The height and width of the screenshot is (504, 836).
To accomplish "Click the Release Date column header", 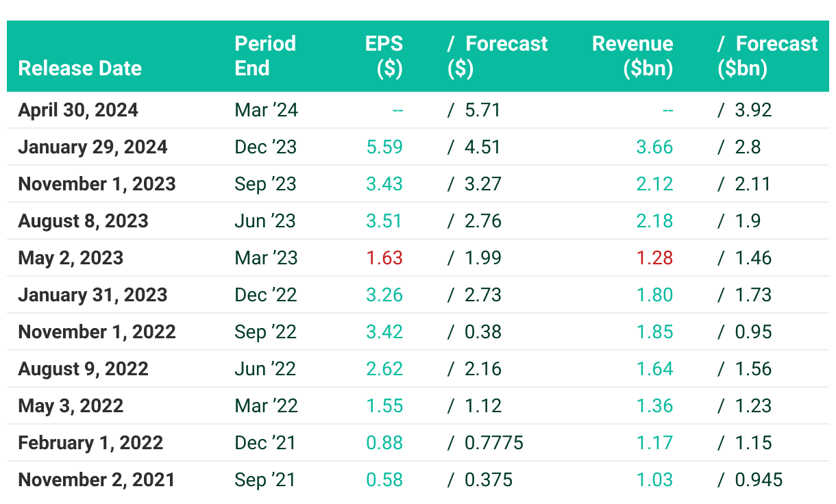I will click(79, 68).
